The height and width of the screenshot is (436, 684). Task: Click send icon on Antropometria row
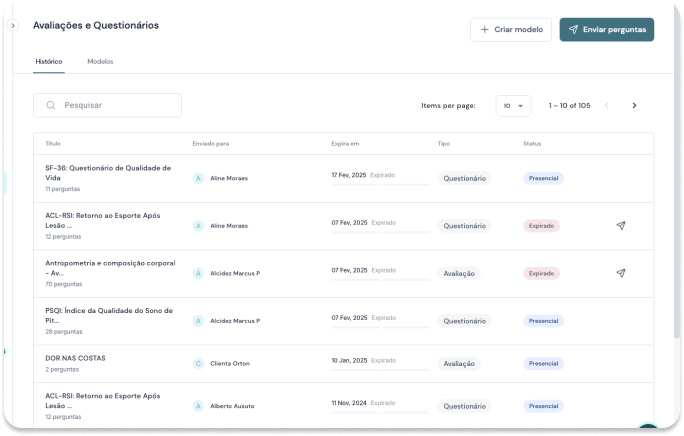[x=620, y=273]
